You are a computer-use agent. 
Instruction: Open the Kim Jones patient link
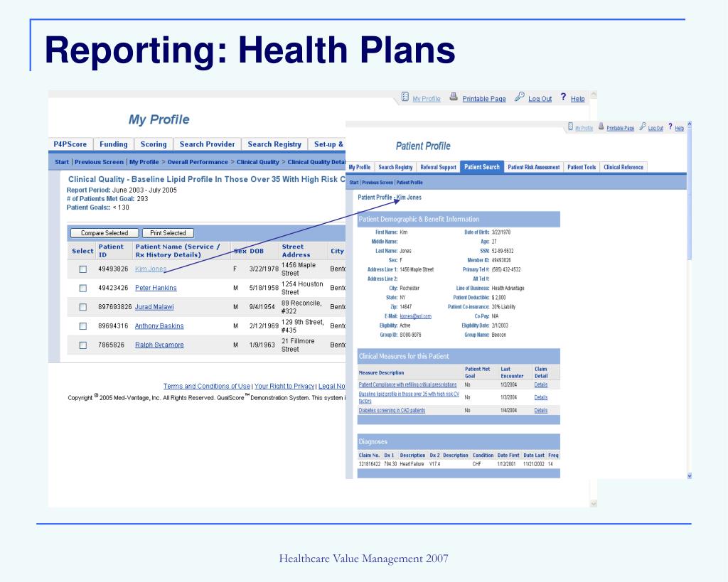[x=151, y=269]
